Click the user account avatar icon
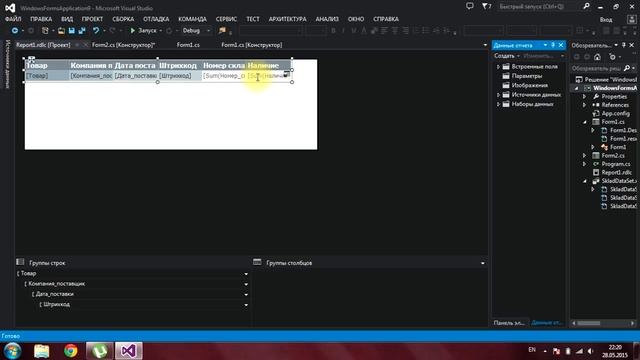 coord(631,19)
